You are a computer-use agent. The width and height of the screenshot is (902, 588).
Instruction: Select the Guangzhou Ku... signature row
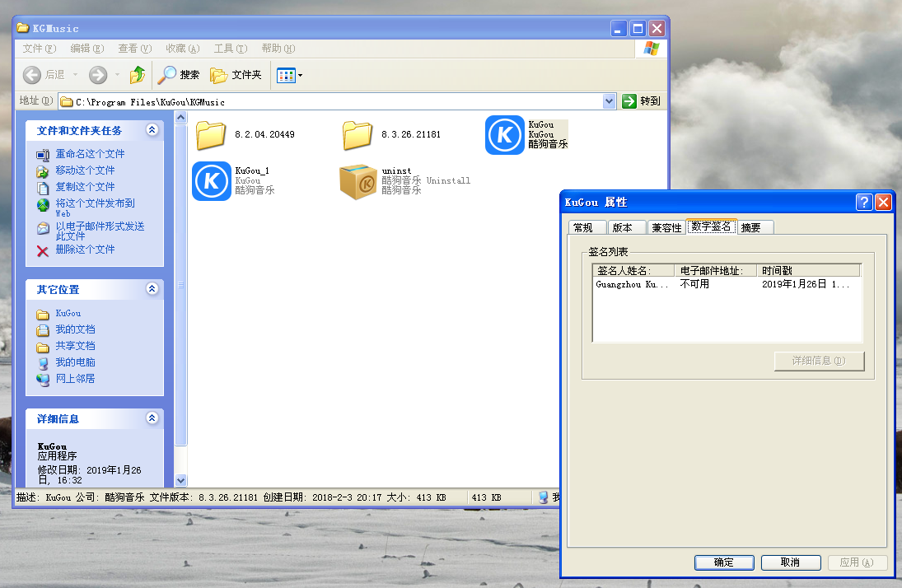click(x=727, y=284)
